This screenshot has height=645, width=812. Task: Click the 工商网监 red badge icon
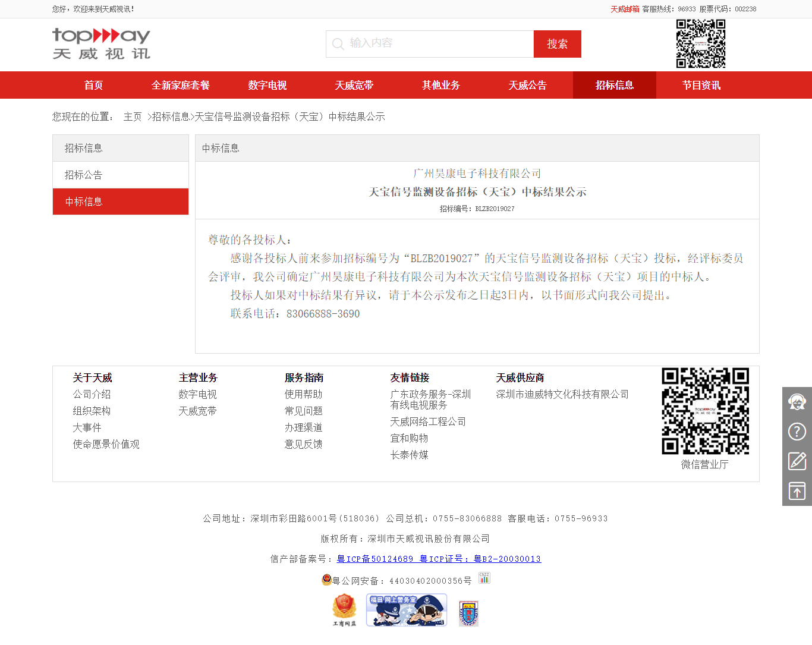point(344,610)
